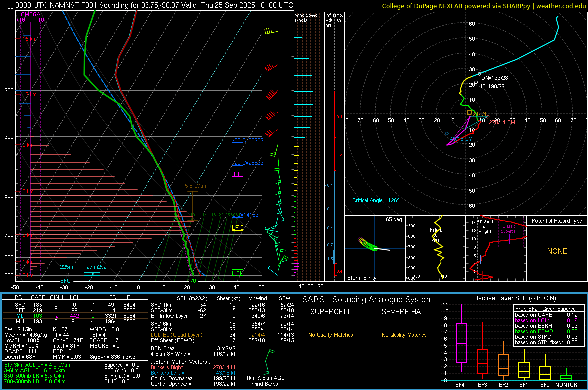This screenshot has height=390, width=588.
Task: Click the 'EF2' axis label
Action: (503, 385)
